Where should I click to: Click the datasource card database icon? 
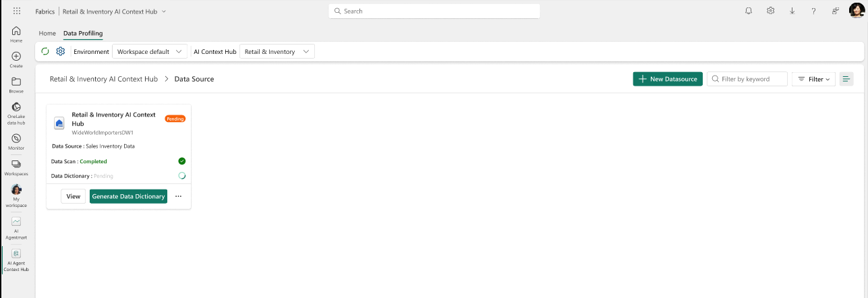coord(59,123)
